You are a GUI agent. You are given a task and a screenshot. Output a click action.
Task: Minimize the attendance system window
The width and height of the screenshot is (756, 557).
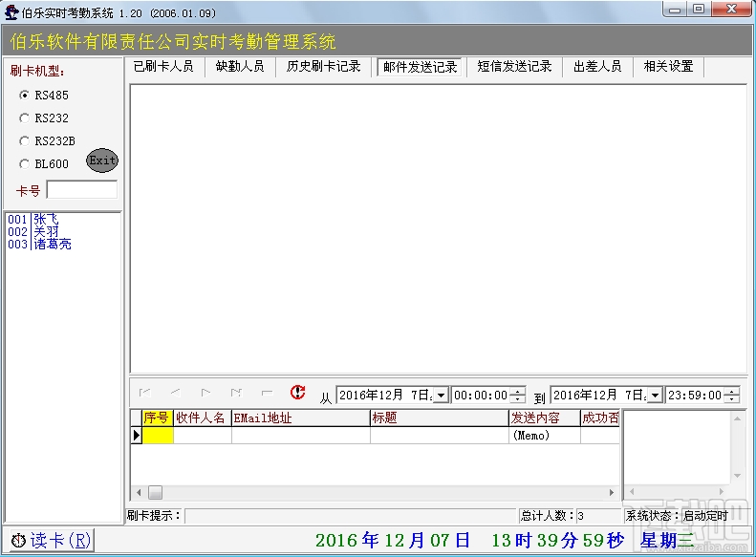pyautogui.click(x=675, y=10)
